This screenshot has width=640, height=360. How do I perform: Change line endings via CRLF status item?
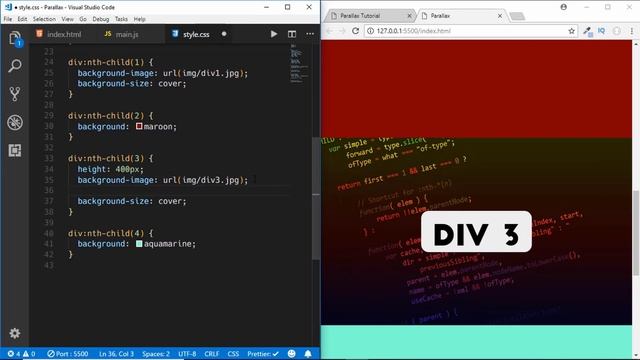(212, 354)
